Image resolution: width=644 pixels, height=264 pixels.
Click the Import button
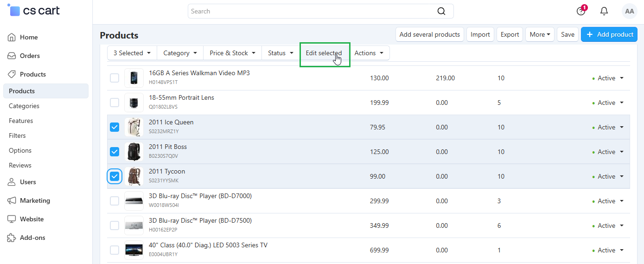click(x=480, y=34)
